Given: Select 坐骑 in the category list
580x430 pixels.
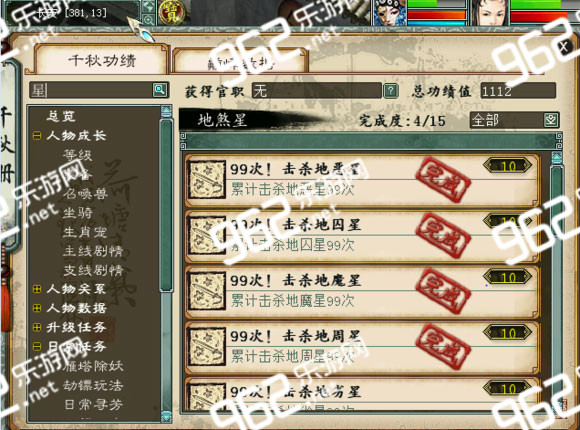Looking at the screenshot, I should click(x=78, y=213).
